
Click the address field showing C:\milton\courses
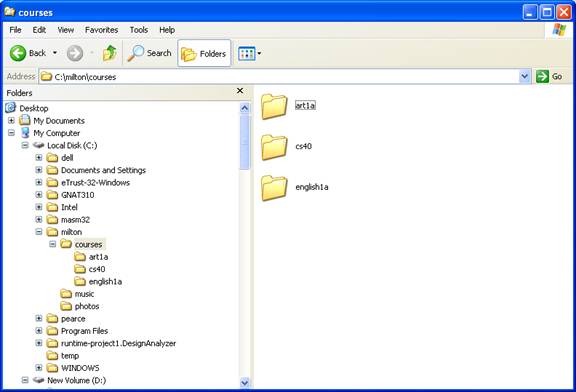point(279,76)
